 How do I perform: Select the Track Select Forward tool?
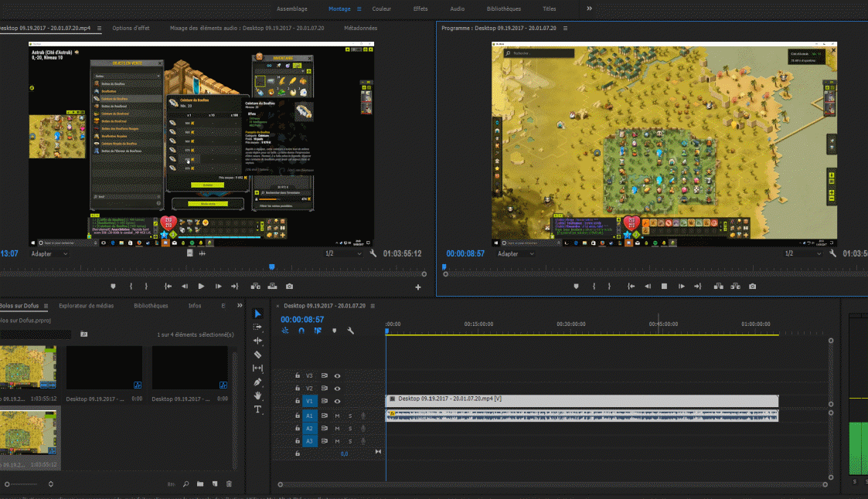(257, 327)
